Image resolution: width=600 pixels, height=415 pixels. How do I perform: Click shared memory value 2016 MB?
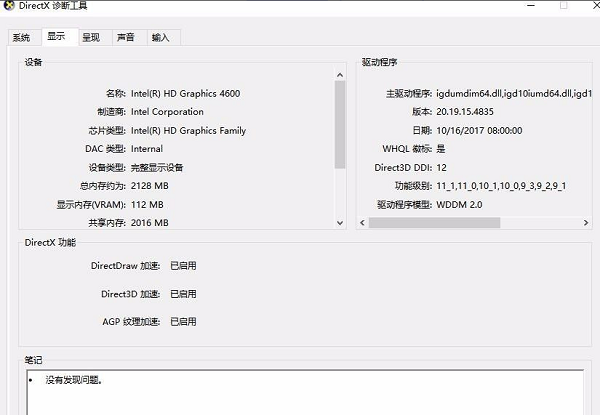coord(150,223)
